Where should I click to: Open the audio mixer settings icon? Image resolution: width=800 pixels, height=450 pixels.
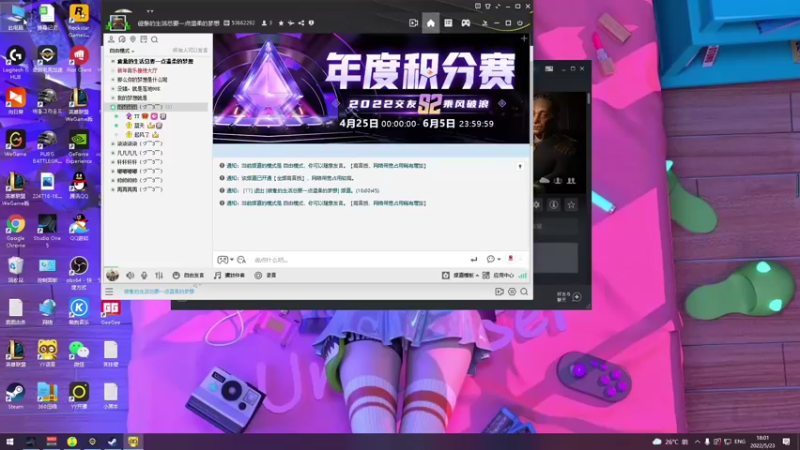[x=159, y=276]
